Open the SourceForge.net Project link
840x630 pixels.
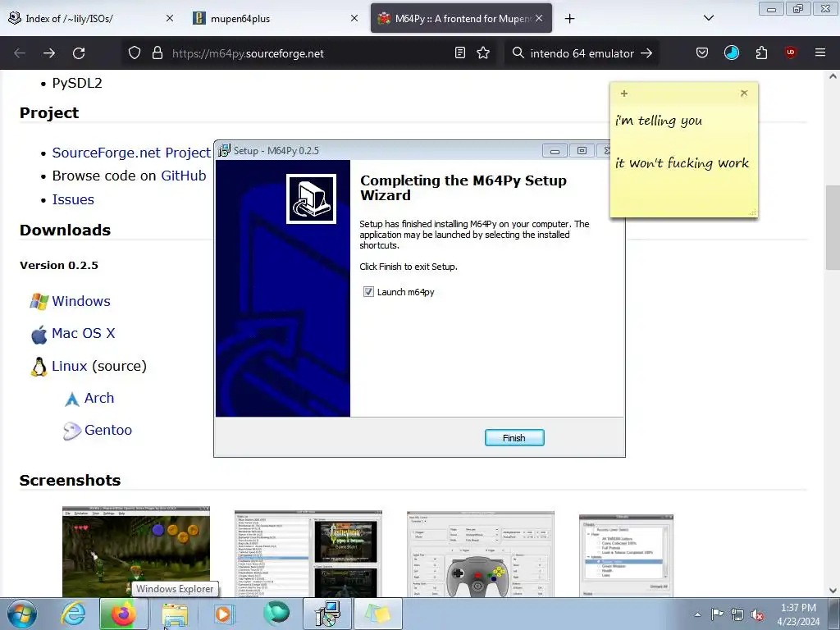tap(131, 153)
